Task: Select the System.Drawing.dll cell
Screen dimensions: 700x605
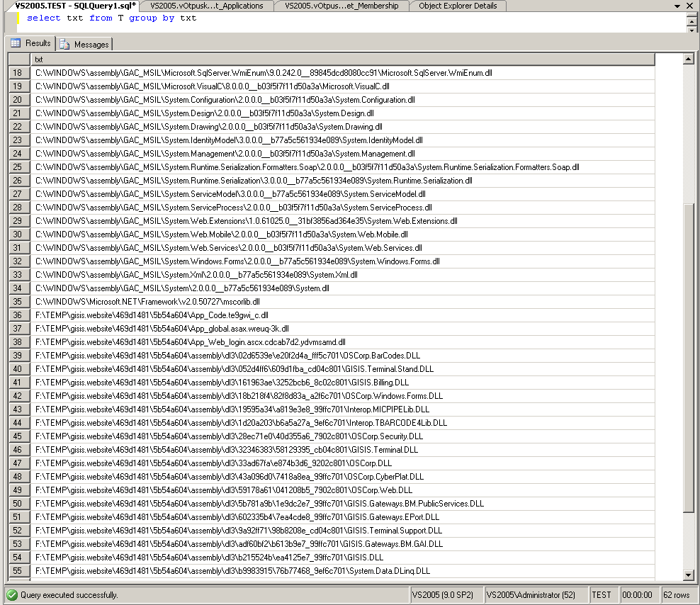Action: [342, 126]
